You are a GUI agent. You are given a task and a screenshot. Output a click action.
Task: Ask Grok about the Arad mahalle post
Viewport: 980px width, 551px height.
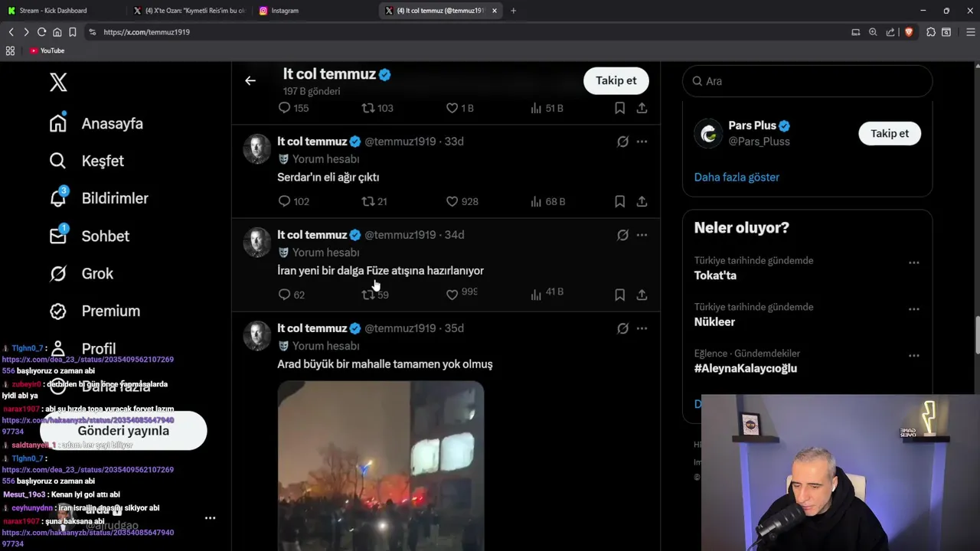[x=622, y=328]
